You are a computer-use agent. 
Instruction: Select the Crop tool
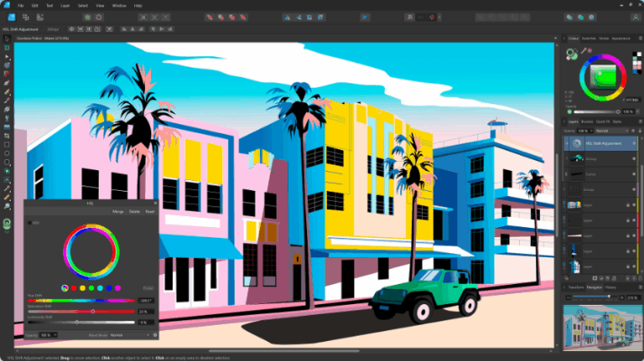click(x=7, y=136)
